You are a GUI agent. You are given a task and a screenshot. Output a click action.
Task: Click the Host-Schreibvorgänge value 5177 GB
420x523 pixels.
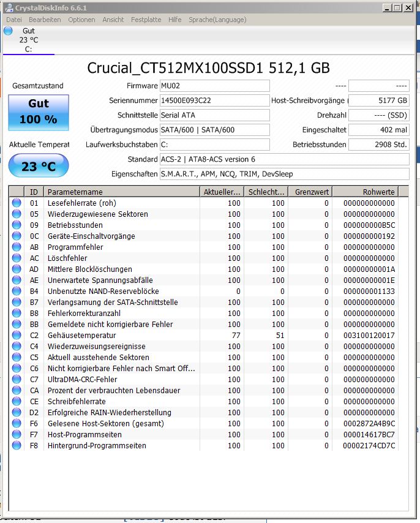pyautogui.click(x=378, y=100)
